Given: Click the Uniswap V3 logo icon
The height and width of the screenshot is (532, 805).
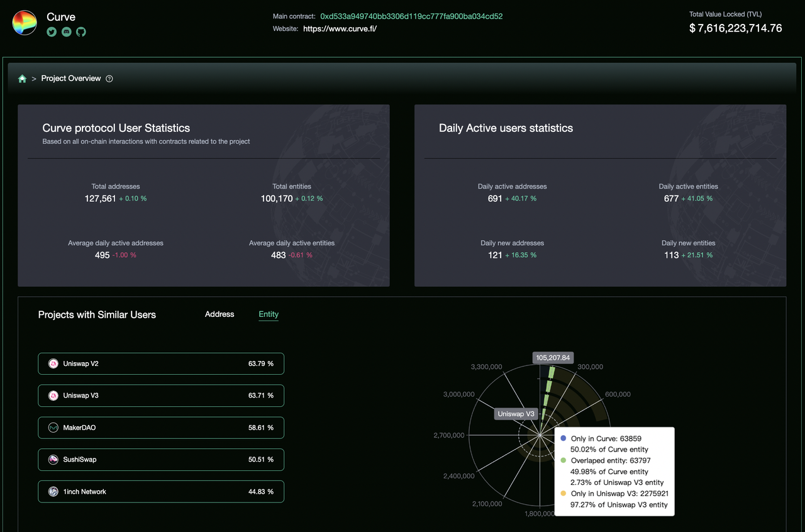Looking at the screenshot, I should point(53,396).
